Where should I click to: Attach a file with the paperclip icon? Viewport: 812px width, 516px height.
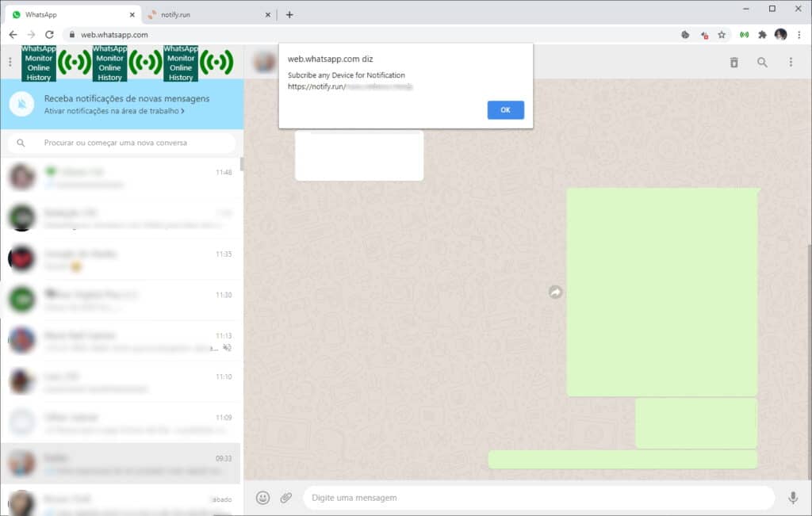click(x=285, y=498)
